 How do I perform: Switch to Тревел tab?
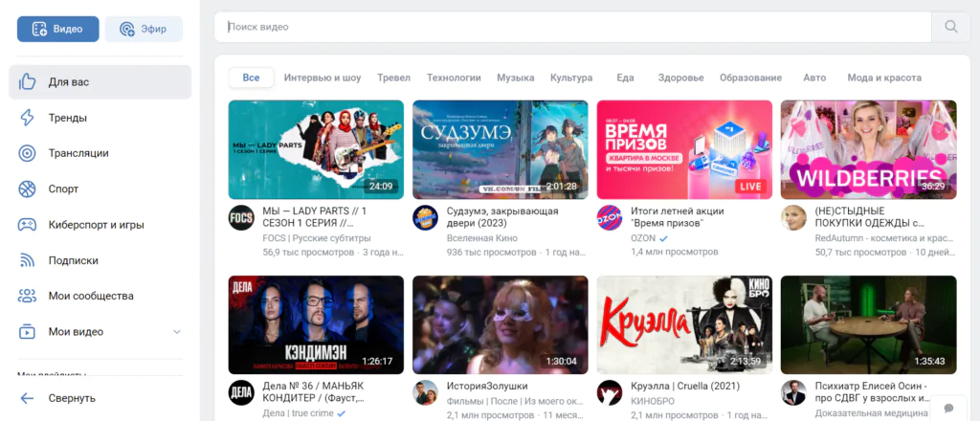(393, 78)
